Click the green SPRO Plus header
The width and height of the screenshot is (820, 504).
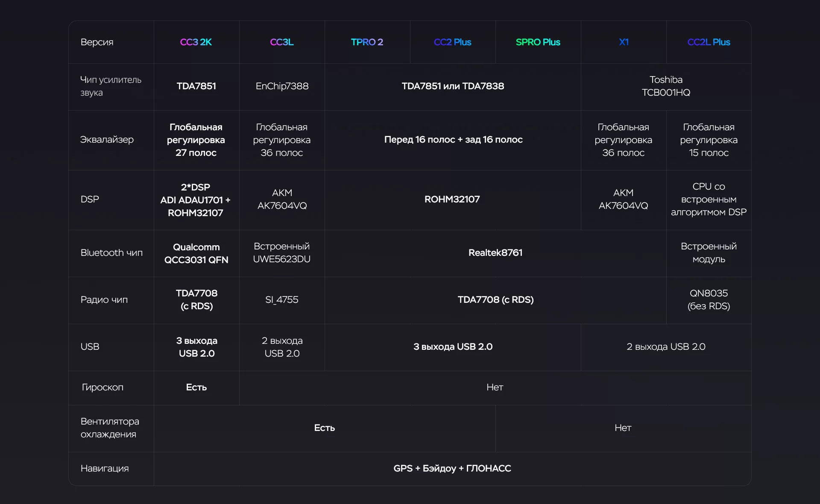[x=538, y=42]
